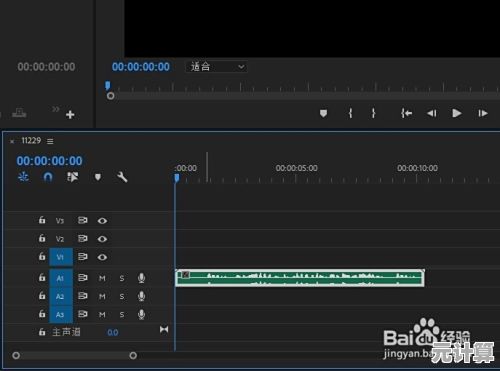Add marker in the Program Monitor

click(323, 113)
